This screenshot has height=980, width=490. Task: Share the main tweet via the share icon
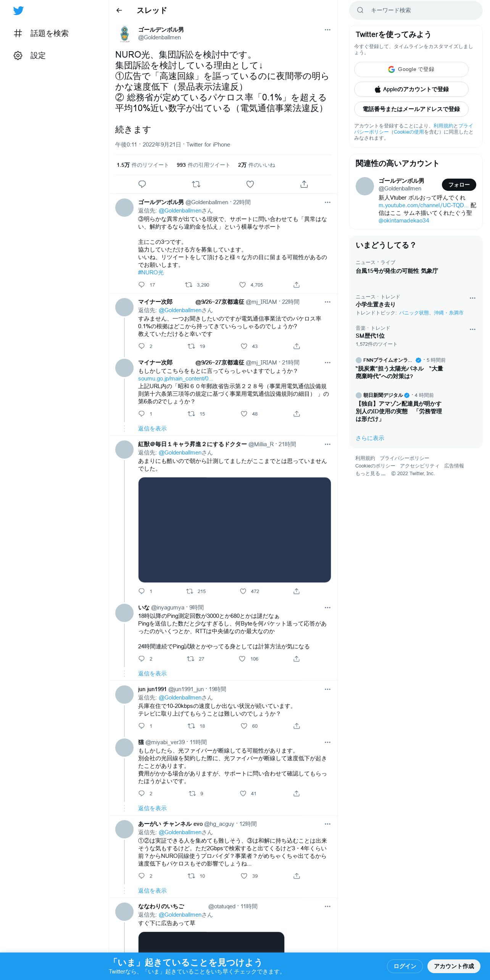[304, 184]
